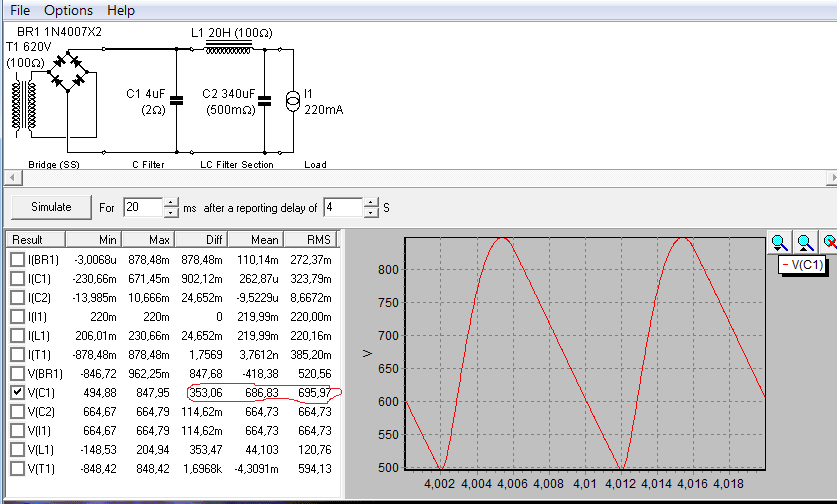Click the zoom in magnifier icon
Screen dimensions: 837x504
pyautogui.click(x=780, y=242)
